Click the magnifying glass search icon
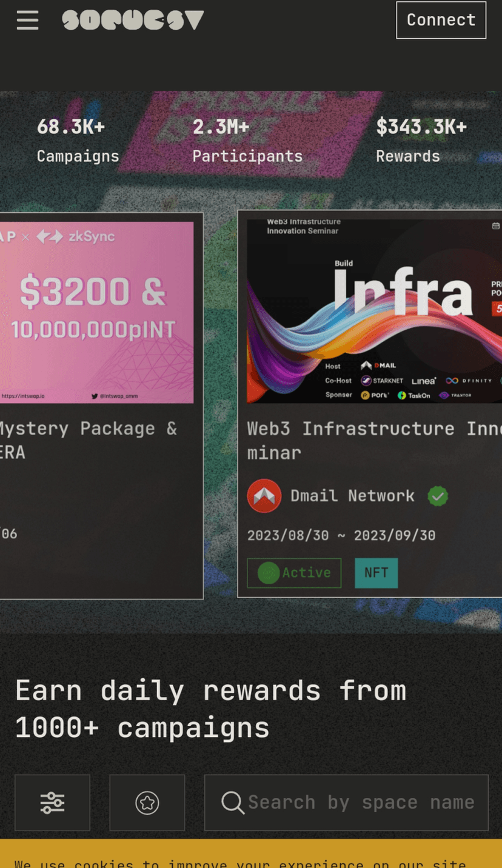The image size is (502, 868). pos(232,803)
